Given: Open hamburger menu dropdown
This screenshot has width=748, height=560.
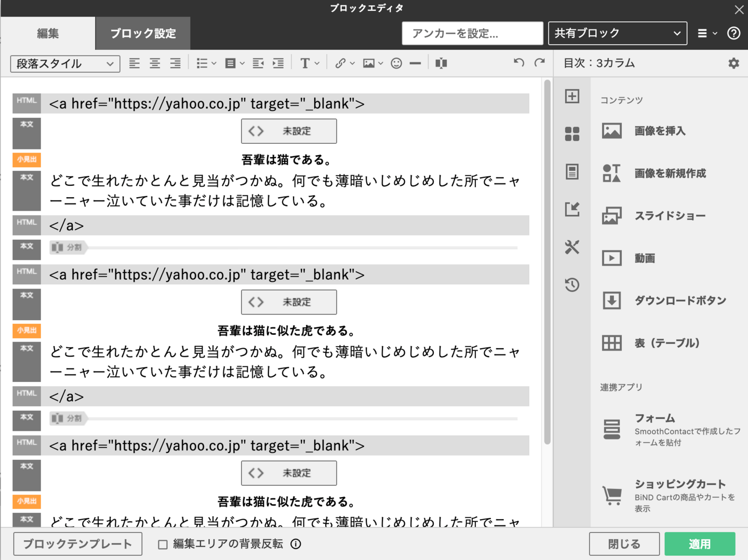Looking at the screenshot, I should pyautogui.click(x=707, y=33).
